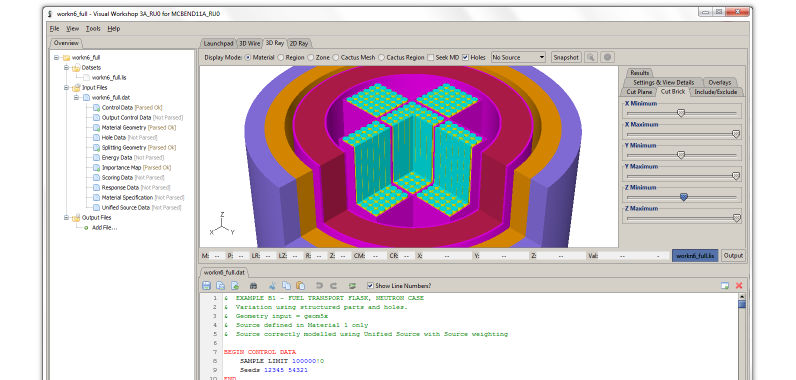
Task: Collapse the Input Files tree node
Action: 67,88
